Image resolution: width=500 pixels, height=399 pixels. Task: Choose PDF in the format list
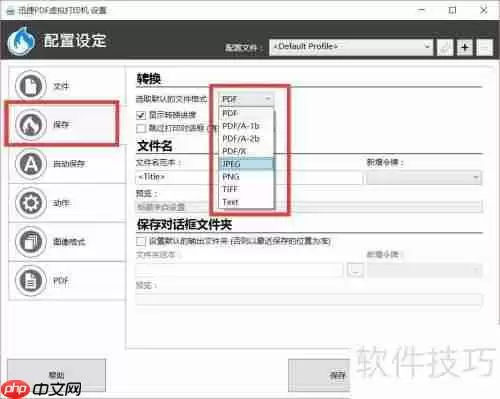(246, 113)
